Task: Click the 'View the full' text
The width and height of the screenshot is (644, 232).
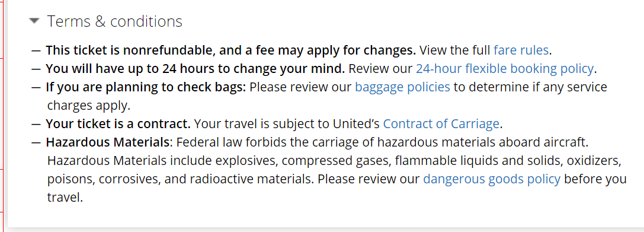Action: tap(455, 50)
